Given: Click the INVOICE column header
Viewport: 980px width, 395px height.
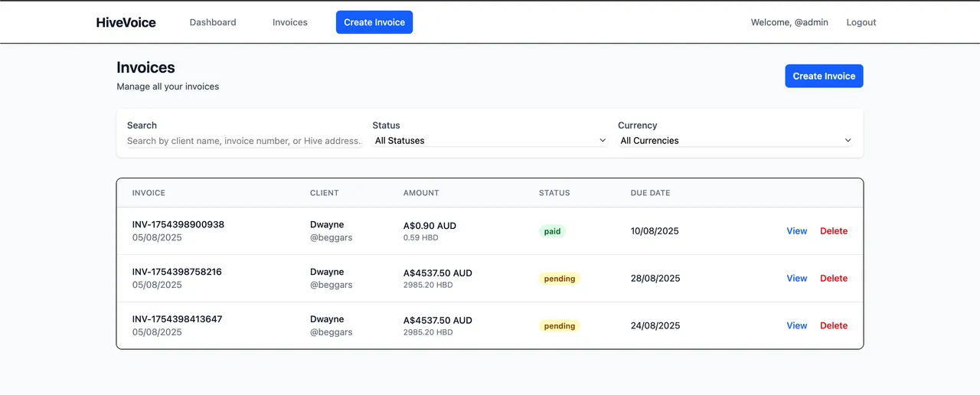Looking at the screenshot, I should [x=149, y=193].
